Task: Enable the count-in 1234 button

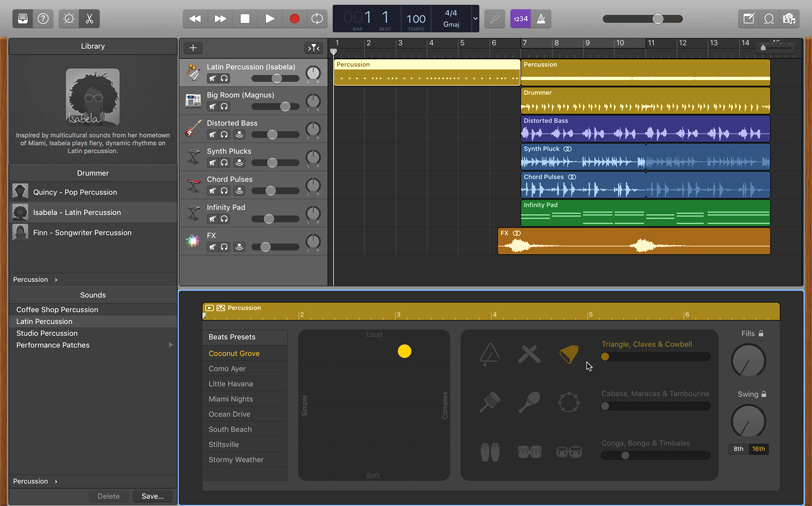Action: point(520,18)
